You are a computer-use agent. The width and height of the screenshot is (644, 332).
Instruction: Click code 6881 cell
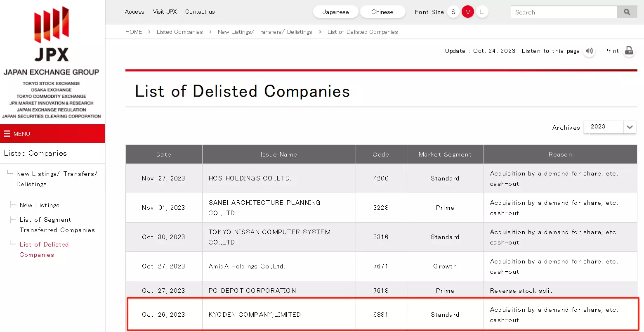click(x=381, y=315)
